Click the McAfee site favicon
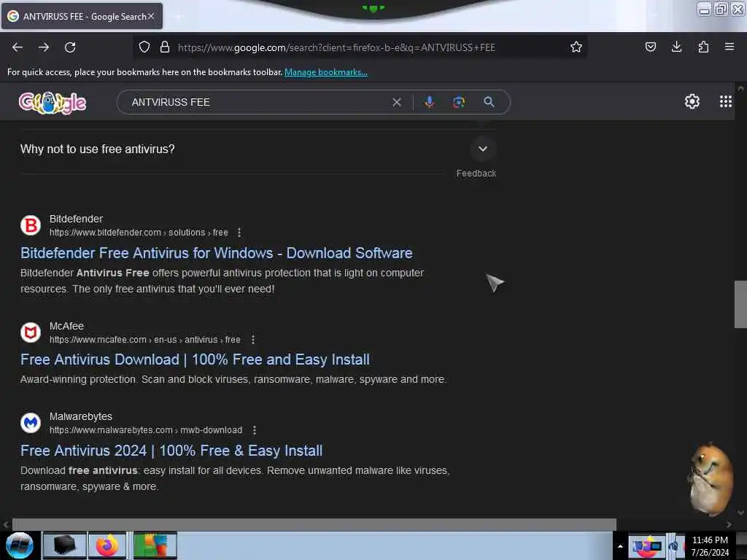 (x=31, y=332)
